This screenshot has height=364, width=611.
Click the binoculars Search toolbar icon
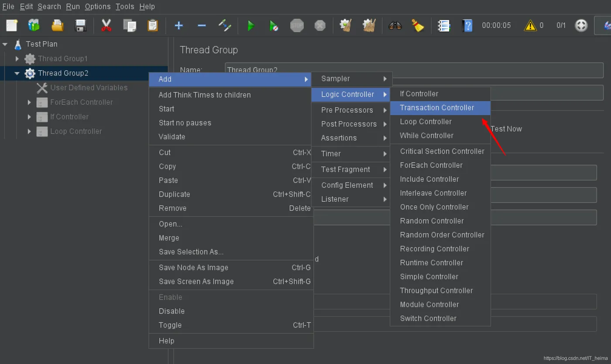click(x=395, y=26)
